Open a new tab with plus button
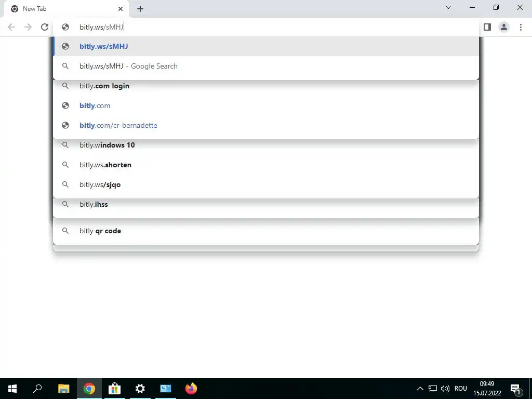Viewport: 532px width, 399px height. 140,9
